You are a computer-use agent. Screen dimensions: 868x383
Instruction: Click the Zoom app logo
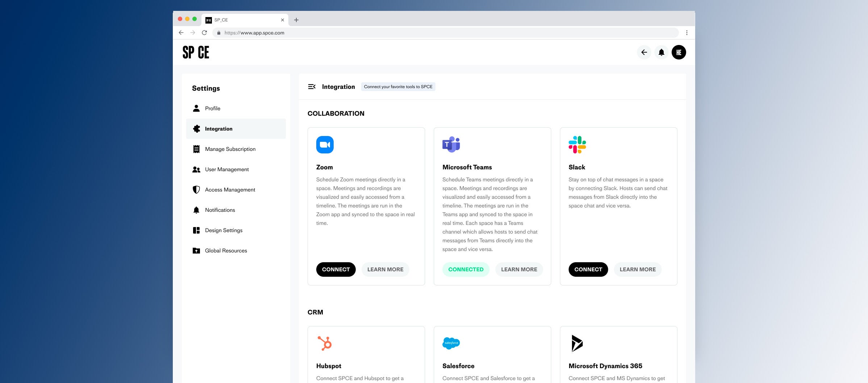point(325,145)
